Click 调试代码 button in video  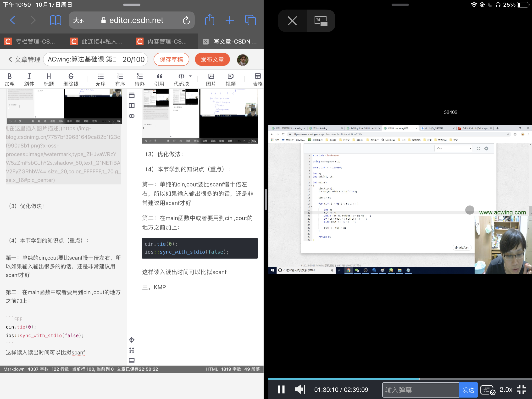[462, 248]
